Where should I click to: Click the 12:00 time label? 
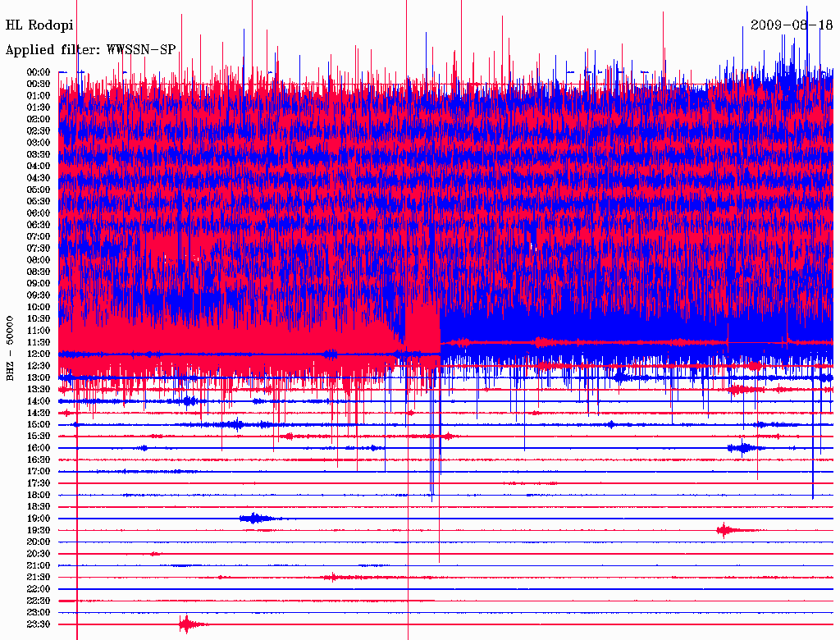click(39, 354)
